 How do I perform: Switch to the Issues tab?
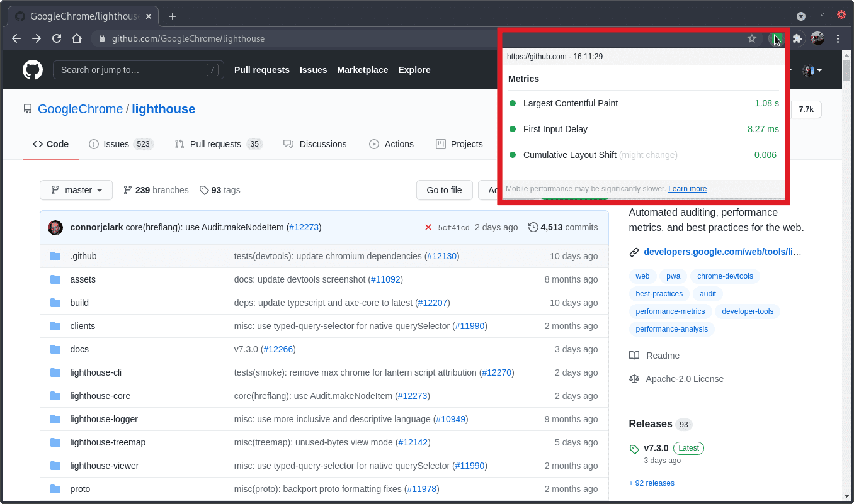click(121, 144)
